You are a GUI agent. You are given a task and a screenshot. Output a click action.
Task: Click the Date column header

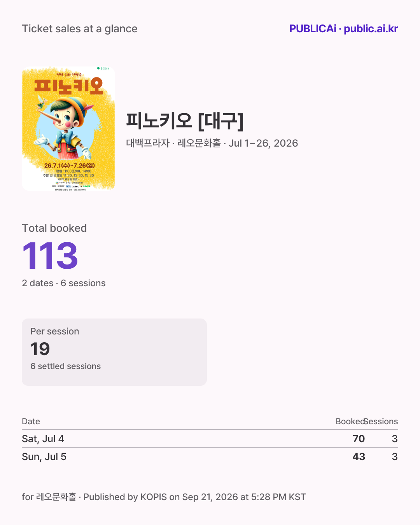tap(31, 422)
